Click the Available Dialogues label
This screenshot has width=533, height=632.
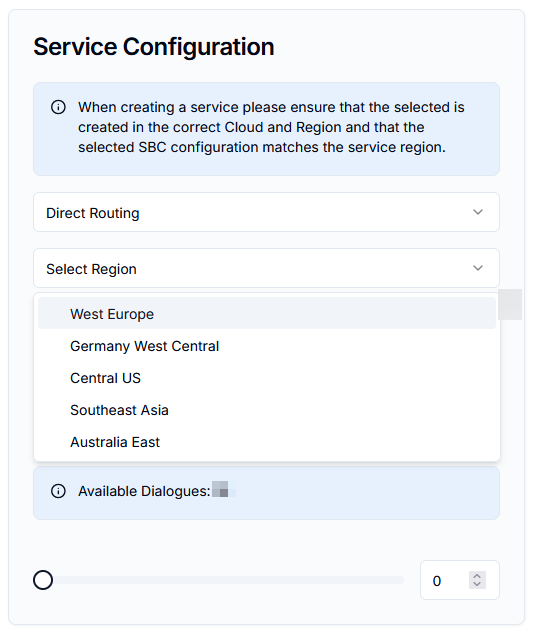click(144, 491)
